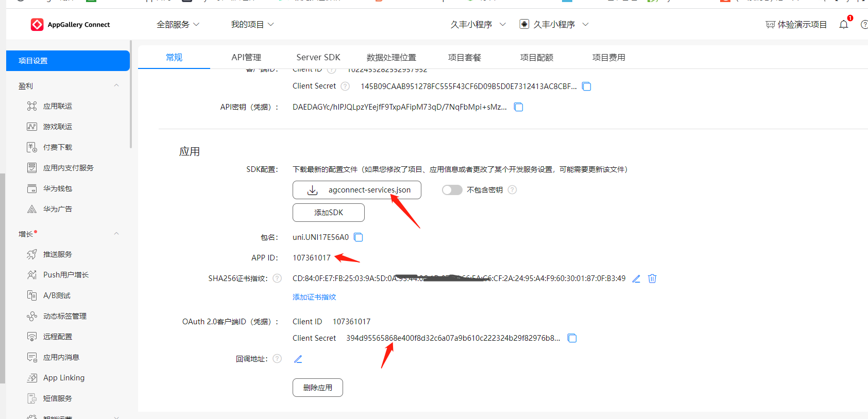
Task: Switch to the 常规 tab
Action: 174,57
